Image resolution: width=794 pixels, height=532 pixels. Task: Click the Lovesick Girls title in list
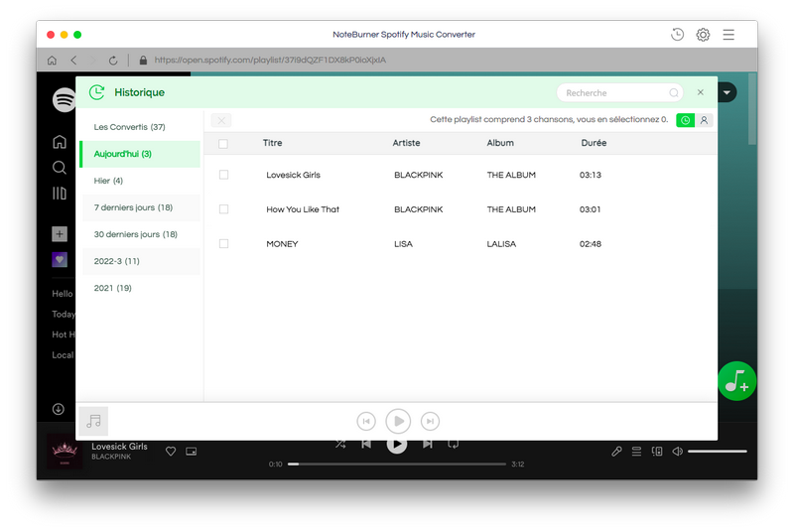[x=293, y=175]
